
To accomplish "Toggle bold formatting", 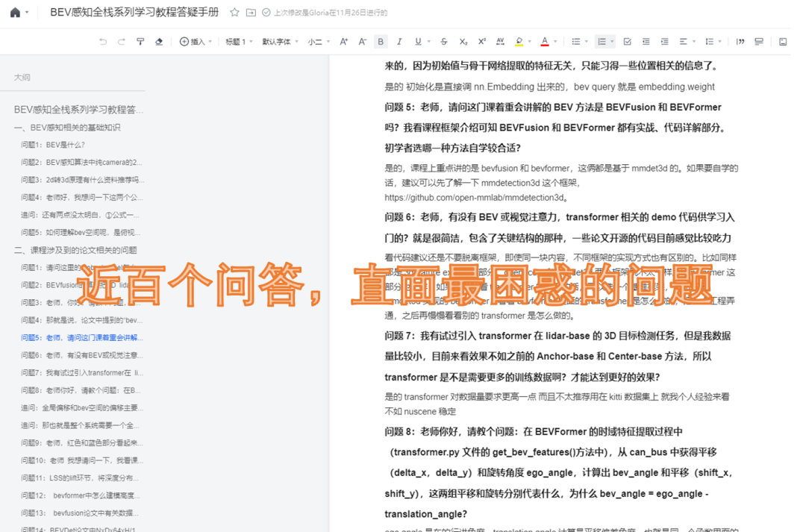I will click(381, 42).
